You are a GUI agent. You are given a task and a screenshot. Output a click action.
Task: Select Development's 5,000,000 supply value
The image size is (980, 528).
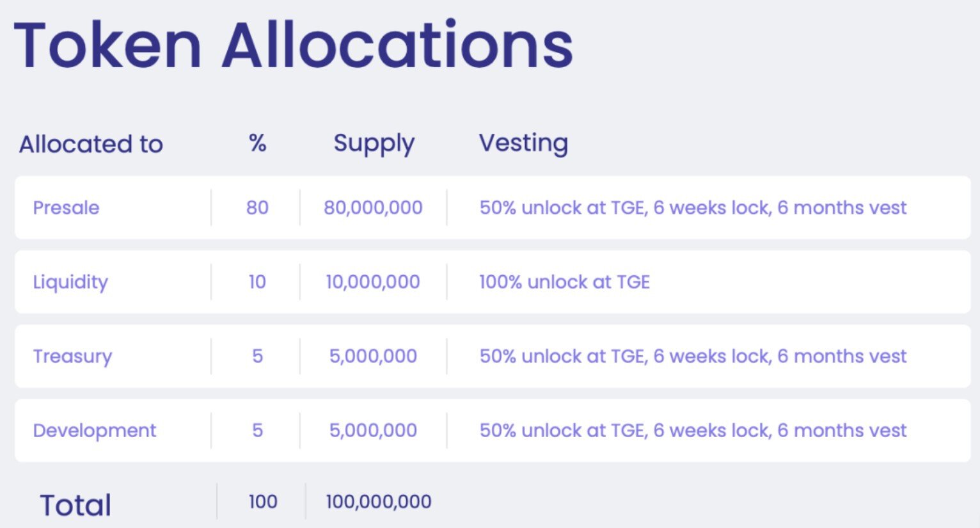pyautogui.click(x=373, y=430)
